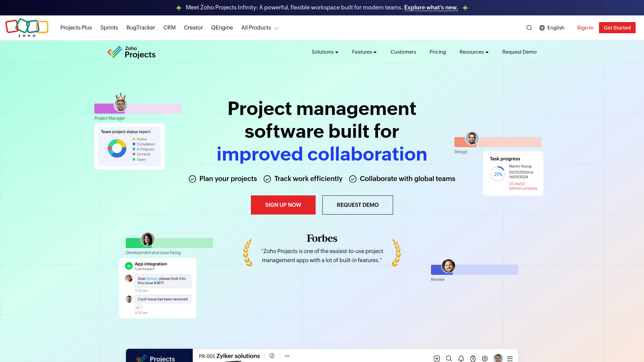The height and width of the screenshot is (362, 644).
Task: Open the add new item plus icon
Action: (x=437, y=358)
